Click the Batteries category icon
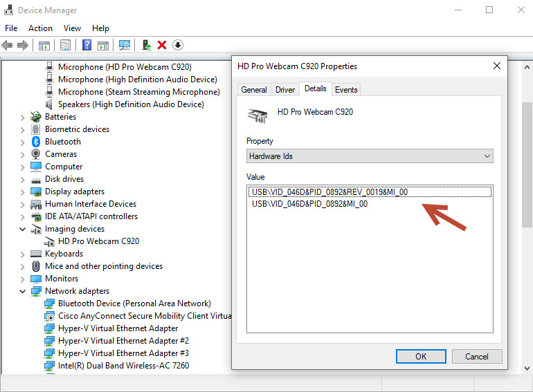This screenshot has width=533, height=392. click(36, 117)
